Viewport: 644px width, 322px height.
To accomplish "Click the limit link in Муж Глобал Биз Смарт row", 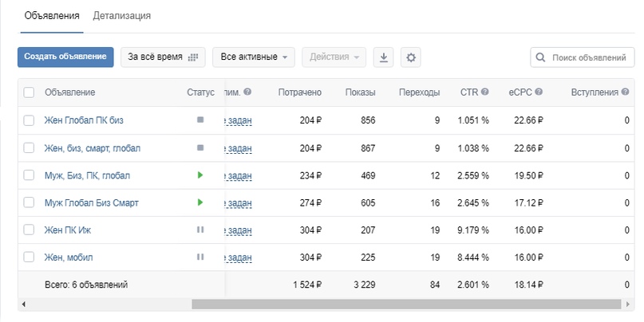I will (x=239, y=203).
